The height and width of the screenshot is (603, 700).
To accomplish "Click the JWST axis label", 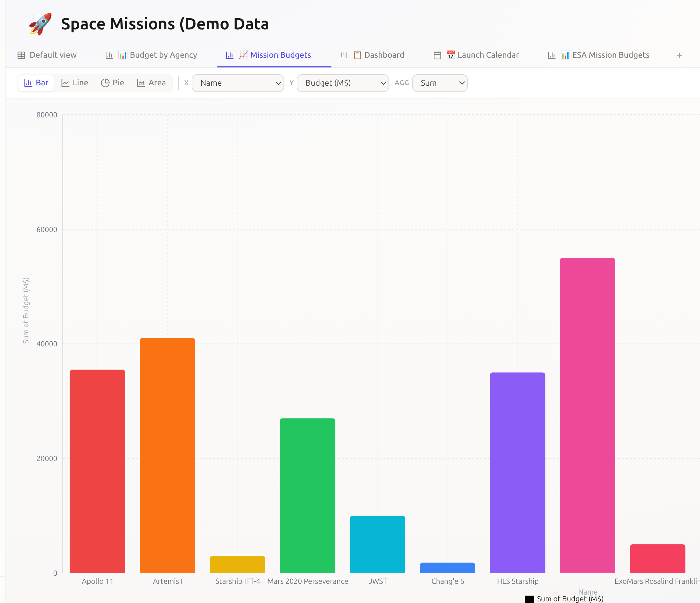I will [x=378, y=581].
